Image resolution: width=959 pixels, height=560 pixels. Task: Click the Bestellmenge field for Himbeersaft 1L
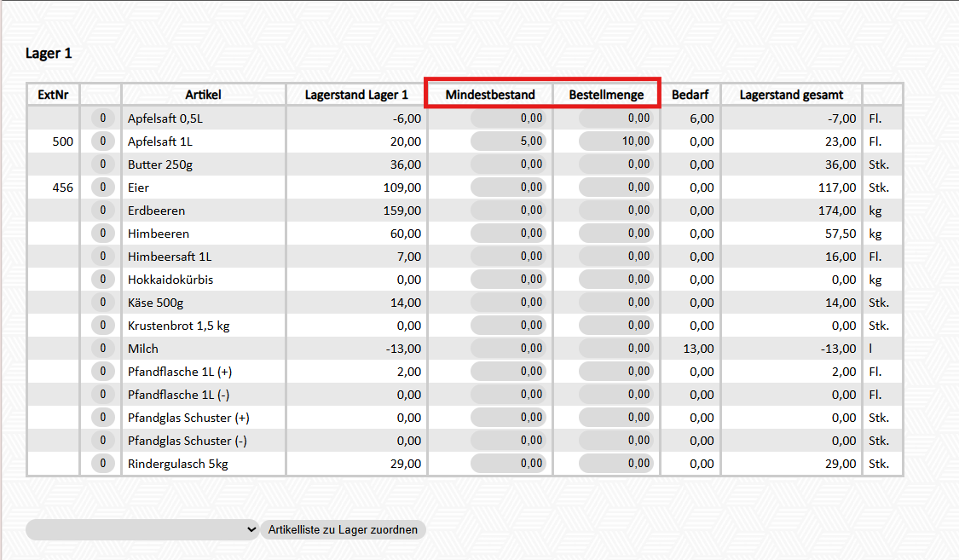pyautogui.click(x=615, y=257)
